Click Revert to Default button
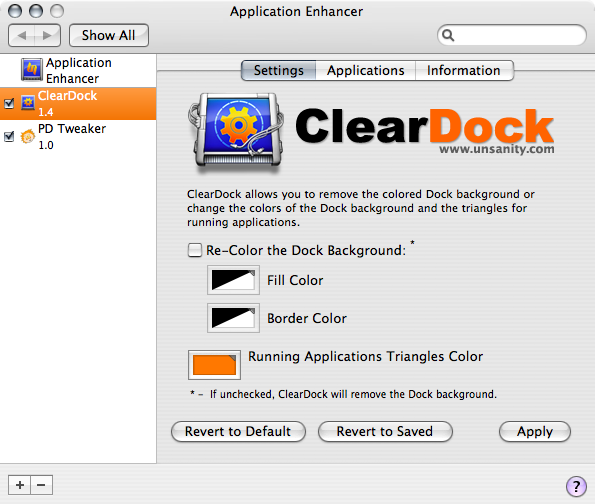The width and height of the screenshot is (595, 504). (x=238, y=432)
